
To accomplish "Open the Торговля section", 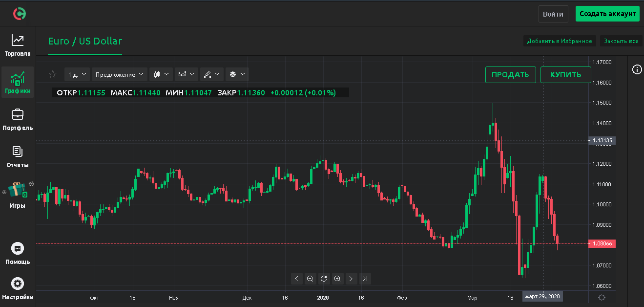I will click(x=18, y=45).
